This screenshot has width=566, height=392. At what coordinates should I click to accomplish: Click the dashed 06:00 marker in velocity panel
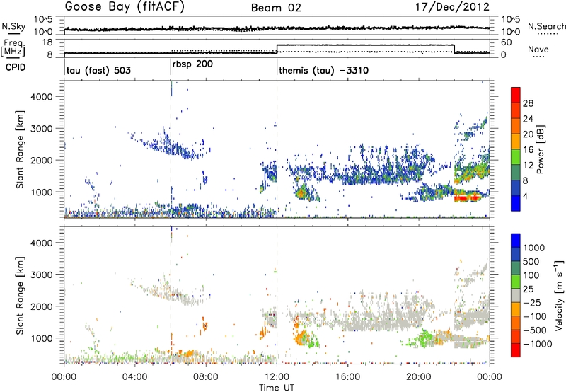[171, 295]
